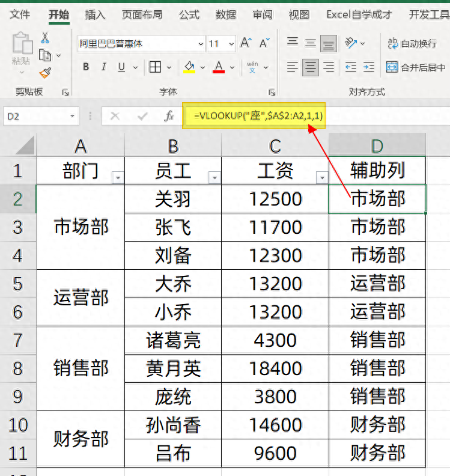The image size is (450, 476).
Task: Switch to the 开始 tab
Action: (x=59, y=14)
